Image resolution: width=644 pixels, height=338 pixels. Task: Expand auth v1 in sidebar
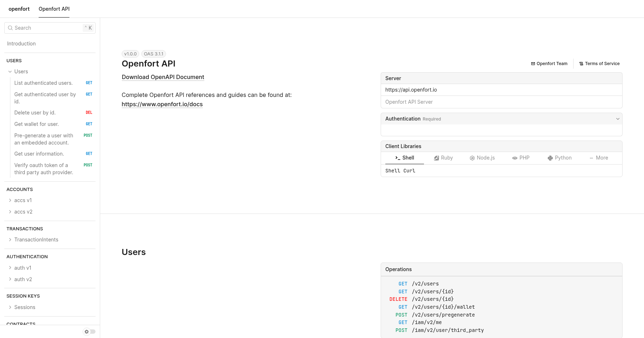click(x=10, y=268)
